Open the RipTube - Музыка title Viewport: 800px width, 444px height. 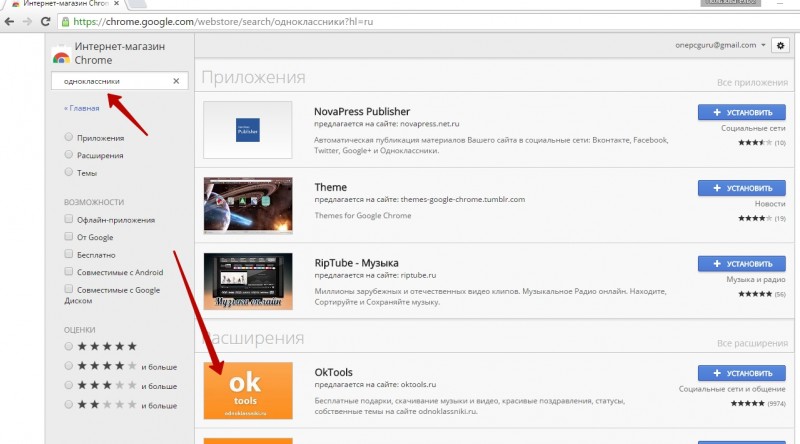[x=356, y=263]
